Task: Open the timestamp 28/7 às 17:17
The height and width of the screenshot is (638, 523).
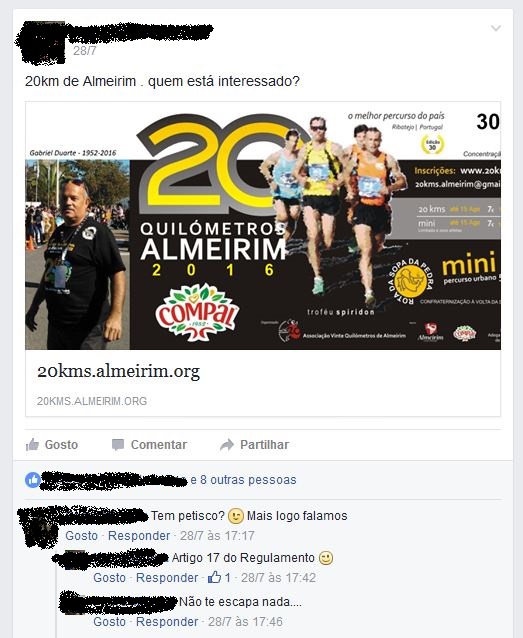Action: point(217,535)
